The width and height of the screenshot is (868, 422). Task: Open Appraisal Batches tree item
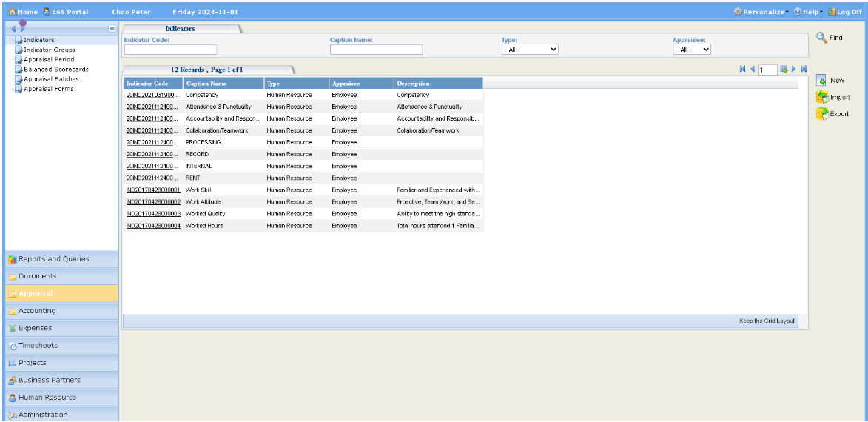point(51,79)
